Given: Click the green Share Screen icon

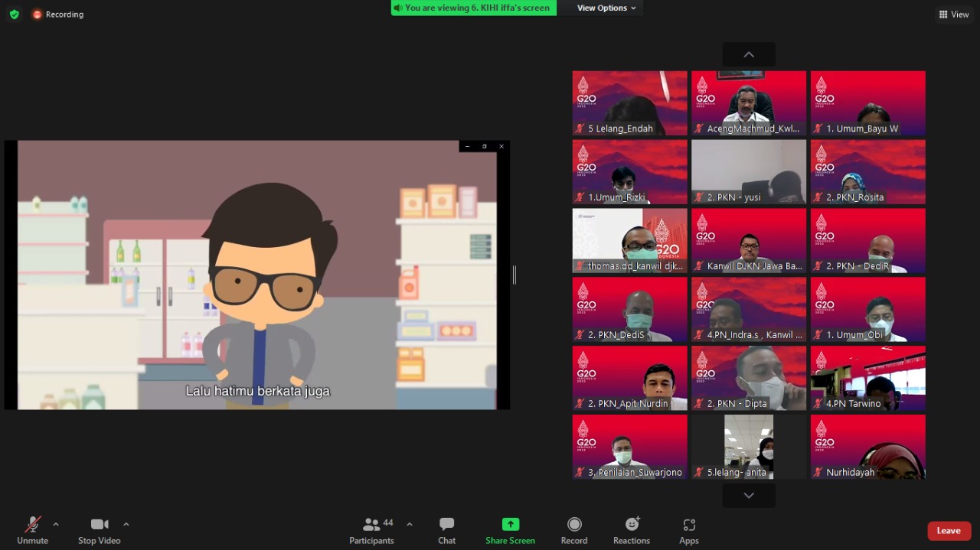Looking at the screenshot, I should point(510,524).
